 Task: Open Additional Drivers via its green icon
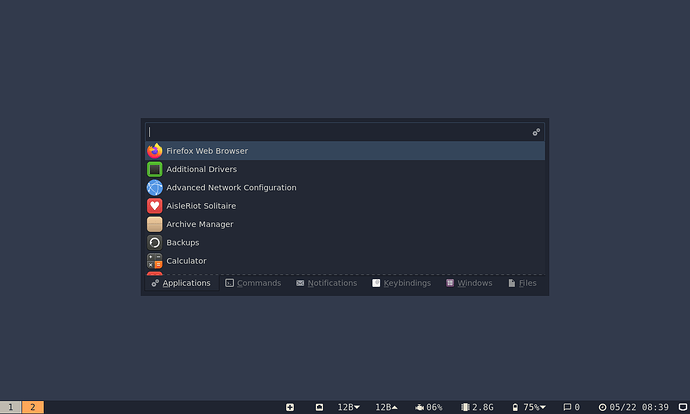click(x=154, y=169)
